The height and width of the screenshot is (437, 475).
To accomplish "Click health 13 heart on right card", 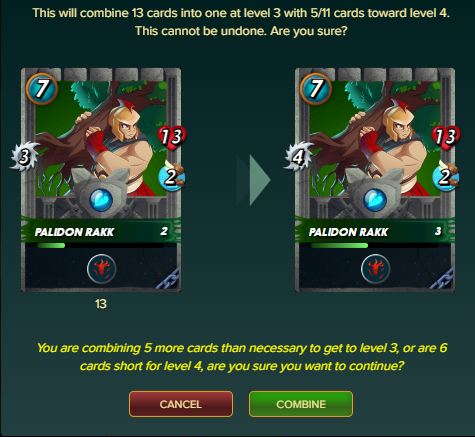I will coord(446,137).
